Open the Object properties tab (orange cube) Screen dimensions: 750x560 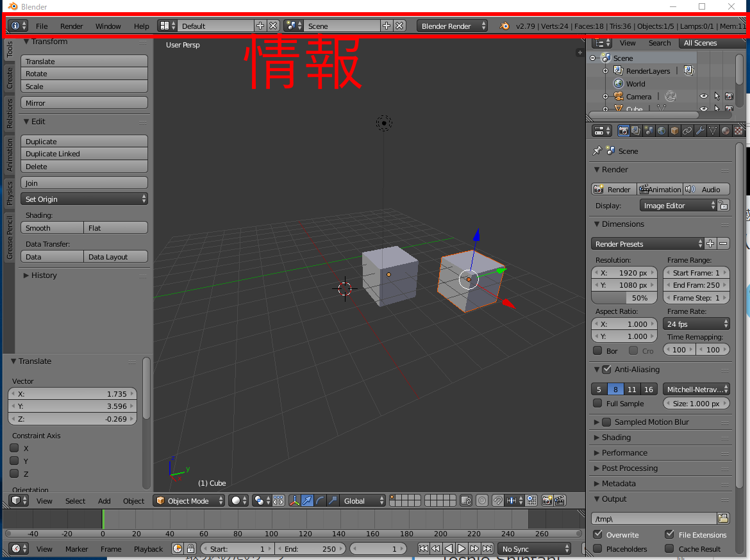coord(674,131)
